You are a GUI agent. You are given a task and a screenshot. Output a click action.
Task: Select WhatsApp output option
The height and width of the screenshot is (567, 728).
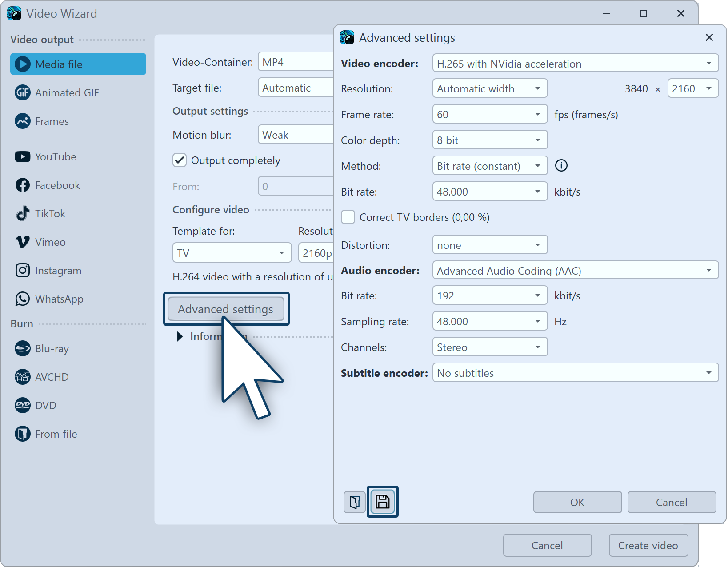[x=59, y=299]
